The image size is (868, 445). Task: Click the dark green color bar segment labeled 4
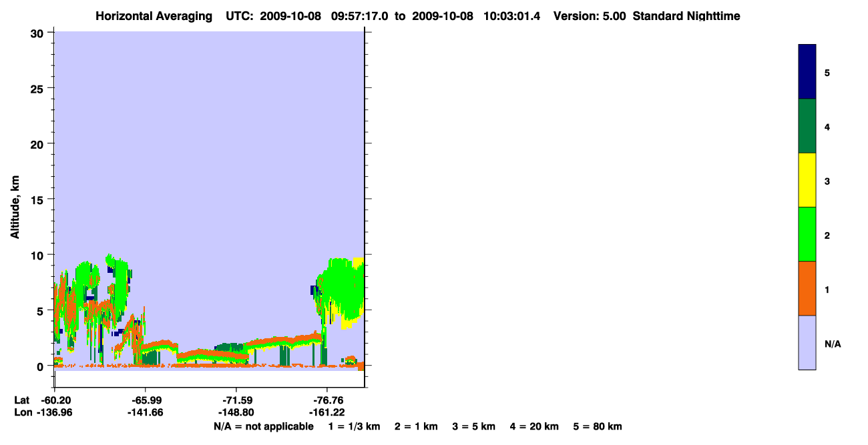tap(807, 126)
